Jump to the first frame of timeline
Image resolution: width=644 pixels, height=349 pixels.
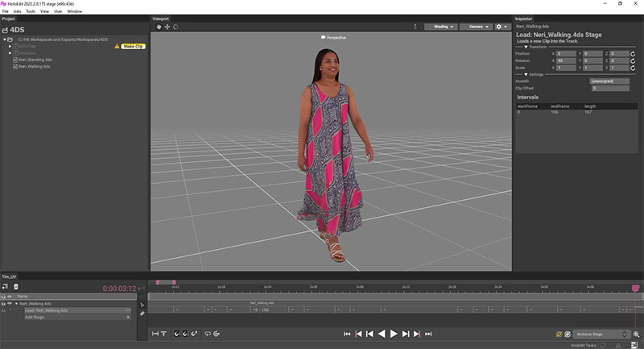click(347, 333)
